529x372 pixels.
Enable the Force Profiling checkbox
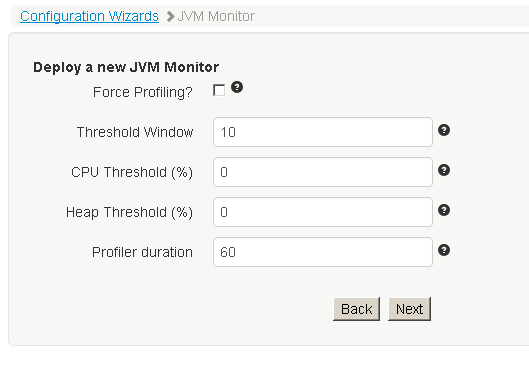pyautogui.click(x=219, y=90)
